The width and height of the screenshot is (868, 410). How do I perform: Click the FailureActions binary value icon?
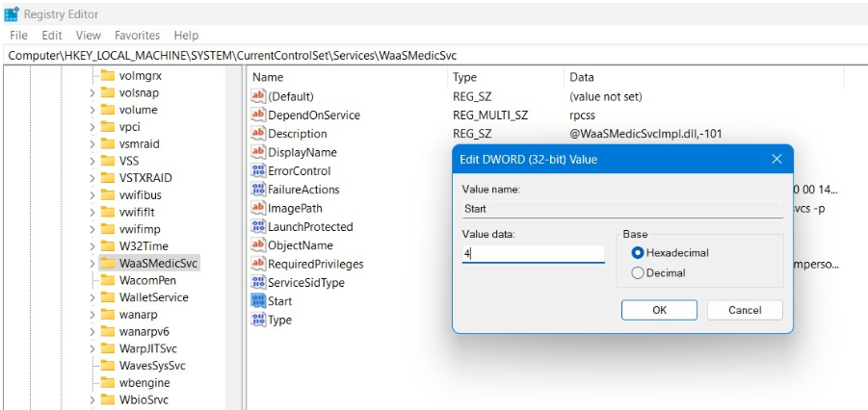(258, 190)
